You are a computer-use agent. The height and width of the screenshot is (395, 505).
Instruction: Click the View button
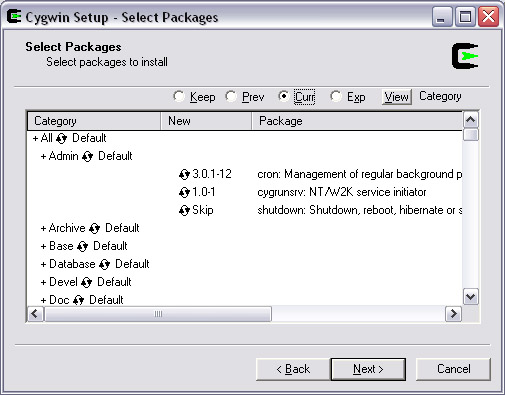click(x=397, y=97)
